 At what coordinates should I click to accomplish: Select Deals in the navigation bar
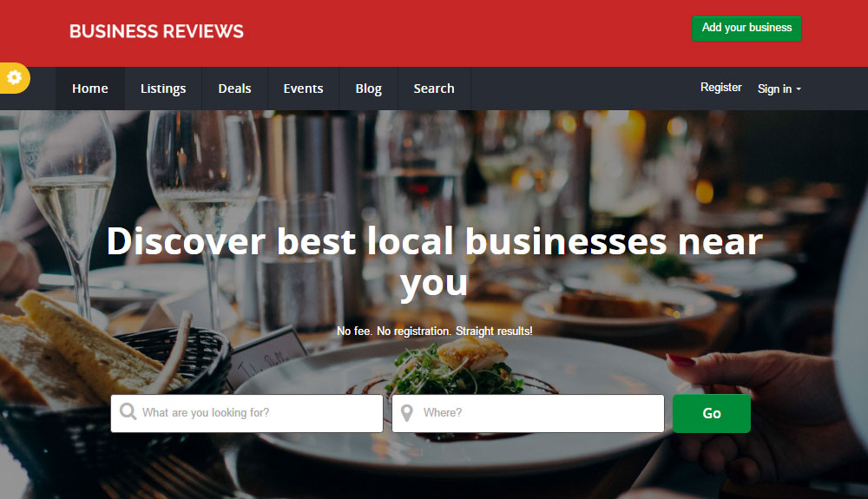click(x=234, y=89)
